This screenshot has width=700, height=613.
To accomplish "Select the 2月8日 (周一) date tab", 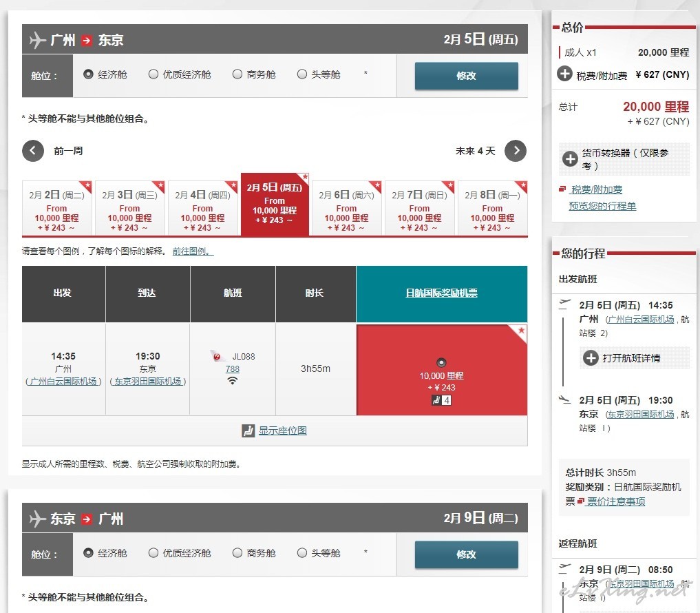I will [x=492, y=208].
